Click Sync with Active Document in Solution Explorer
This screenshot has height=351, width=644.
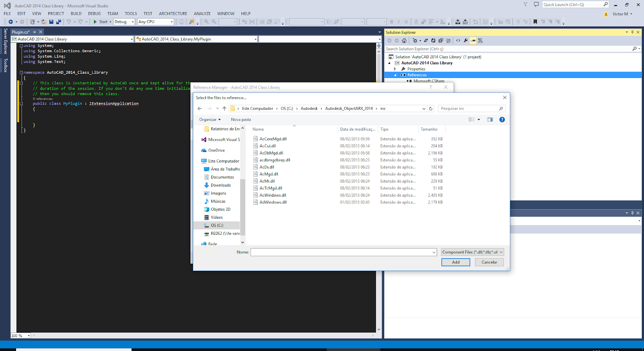click(x=426, y=41)
